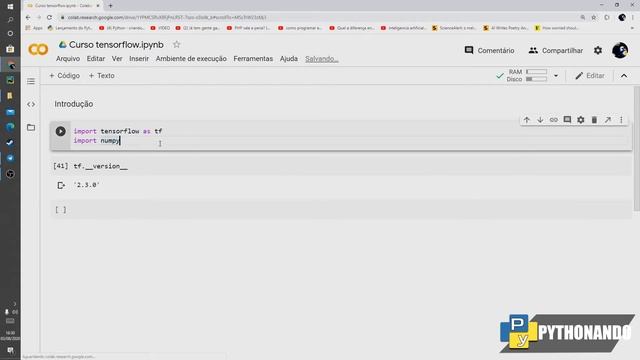Open the Colab logo home
Viewport: 640px width, 360px height.
point(38,49)
